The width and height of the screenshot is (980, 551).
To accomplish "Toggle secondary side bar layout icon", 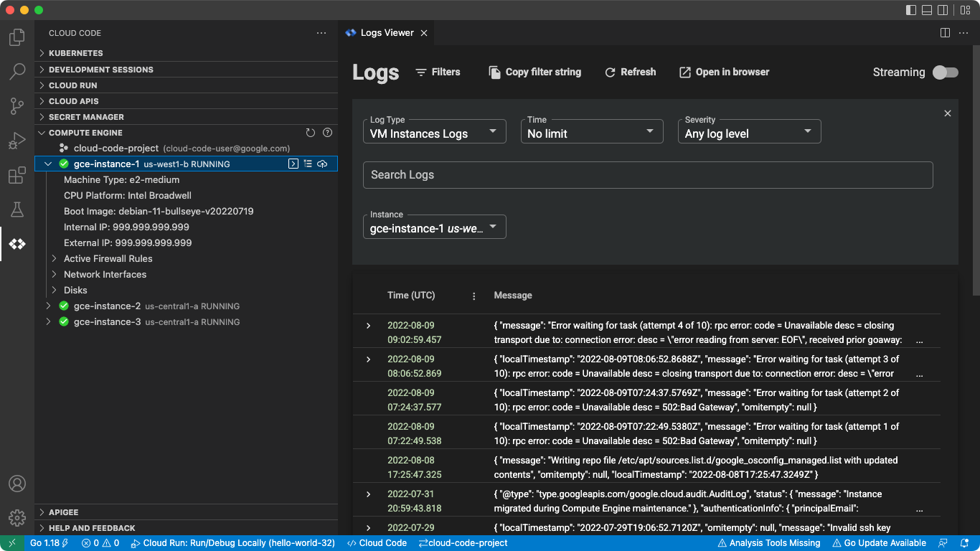I will point(943,10).
